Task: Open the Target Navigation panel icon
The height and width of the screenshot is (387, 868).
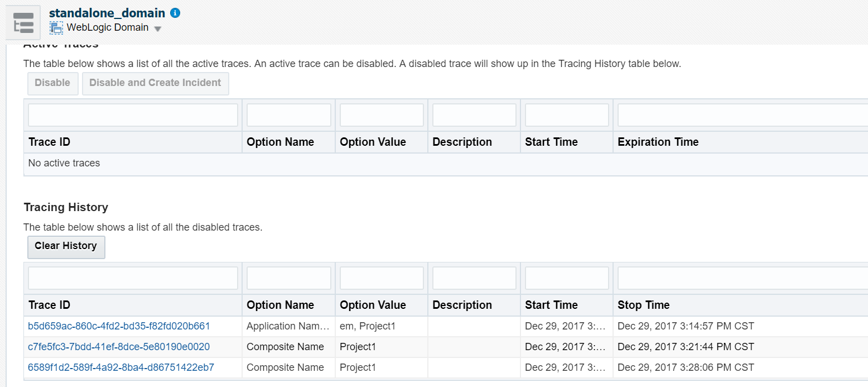Action: coord(22,22)
